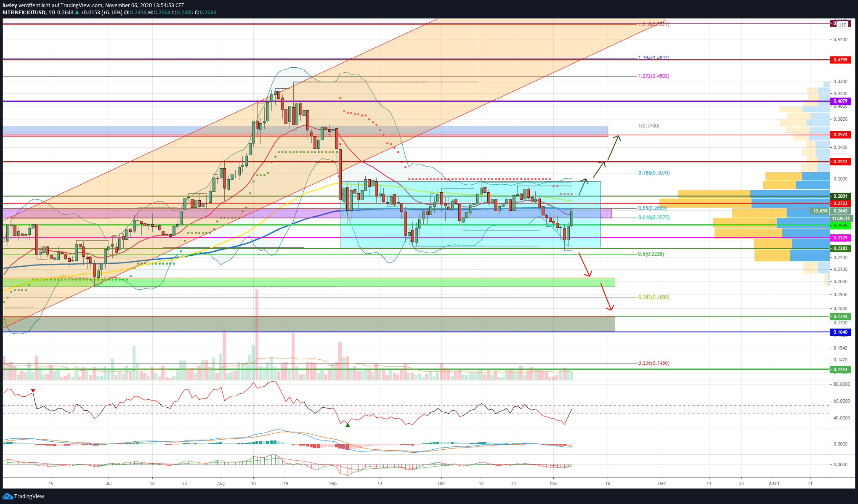Click the 60.0000 level on RSI axis
The width and height of the screenshot is (858, 504).
click(x=842, y=401)
